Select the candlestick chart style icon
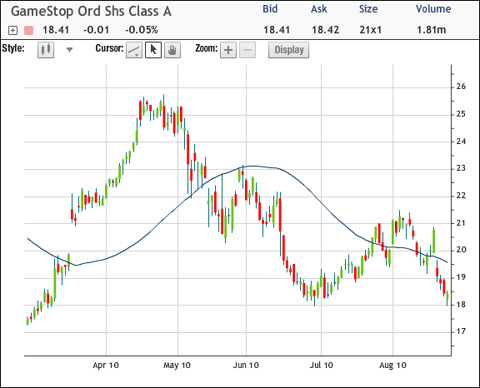The height and width of the screenshot is (388, 480). (46, 50)
